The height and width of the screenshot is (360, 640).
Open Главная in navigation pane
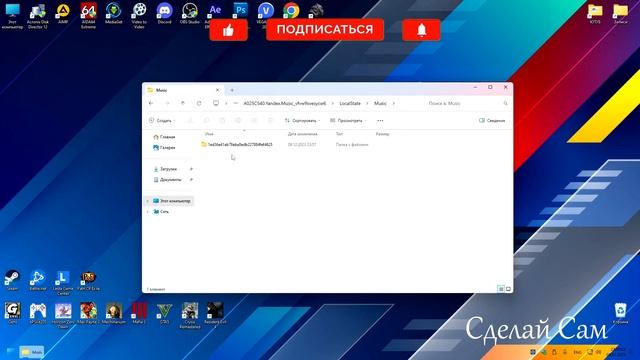click(164, 137)
